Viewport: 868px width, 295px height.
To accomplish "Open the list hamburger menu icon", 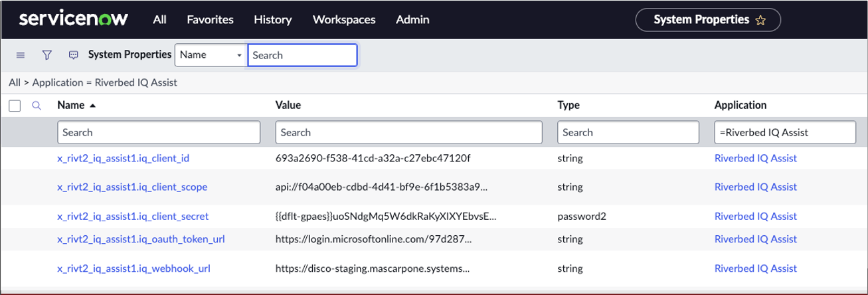I will tap(21, 55).
